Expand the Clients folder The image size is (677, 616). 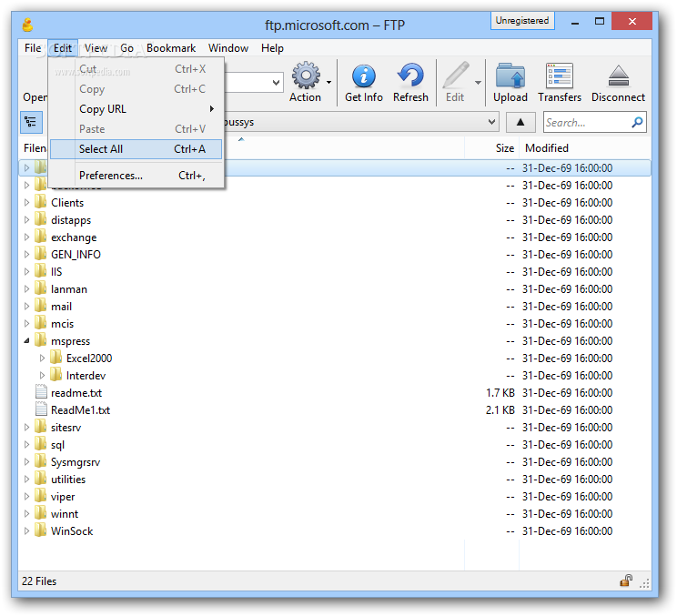(x=26, y=202)
